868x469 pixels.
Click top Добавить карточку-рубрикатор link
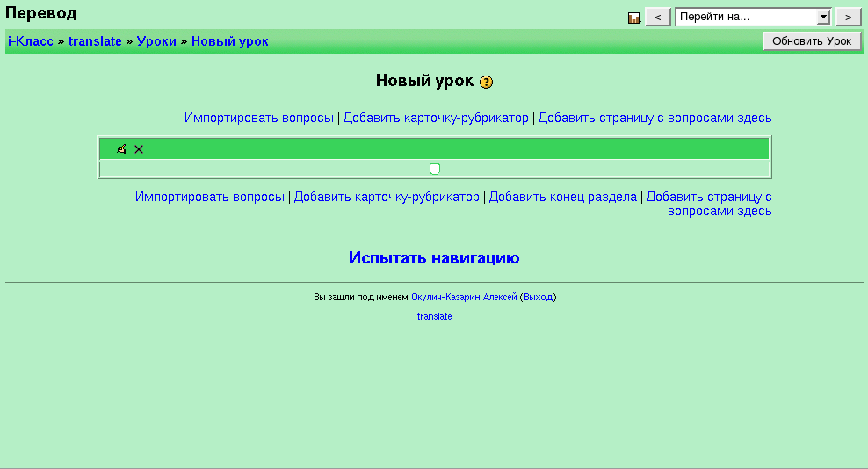pos(436,118)
